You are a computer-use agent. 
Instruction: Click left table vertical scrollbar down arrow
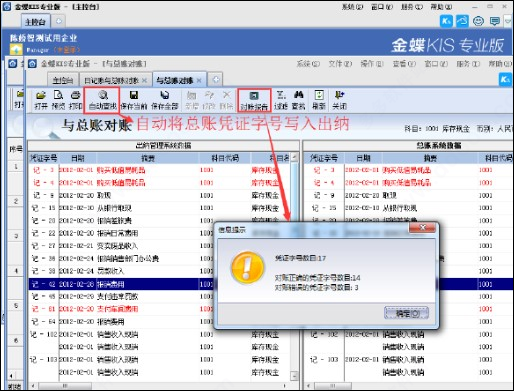[294, 376]
